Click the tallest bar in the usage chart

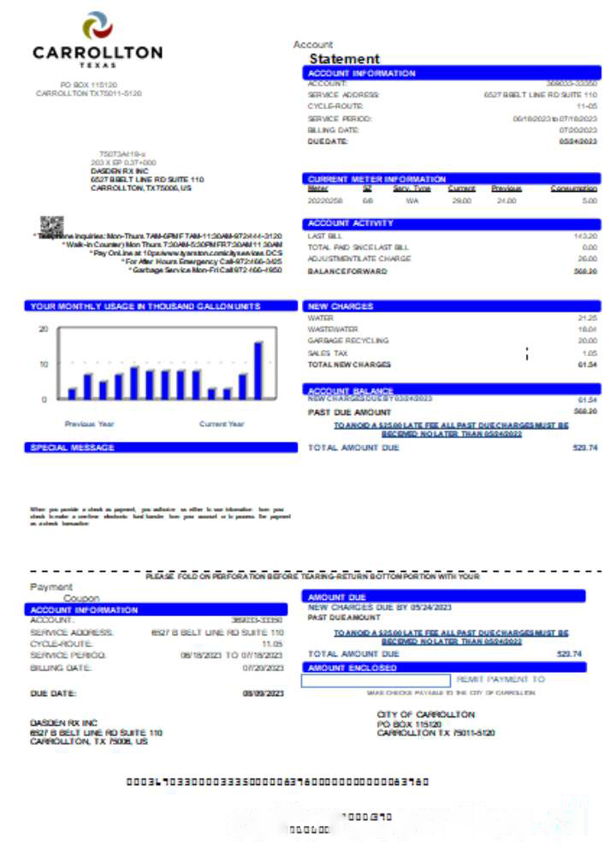click(258, 370)
